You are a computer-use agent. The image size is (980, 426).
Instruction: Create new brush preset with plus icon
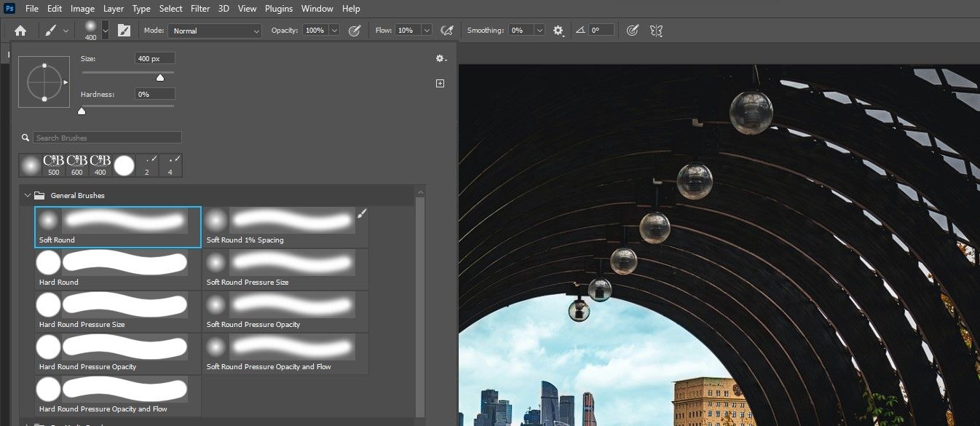click(x=440, y=84)
